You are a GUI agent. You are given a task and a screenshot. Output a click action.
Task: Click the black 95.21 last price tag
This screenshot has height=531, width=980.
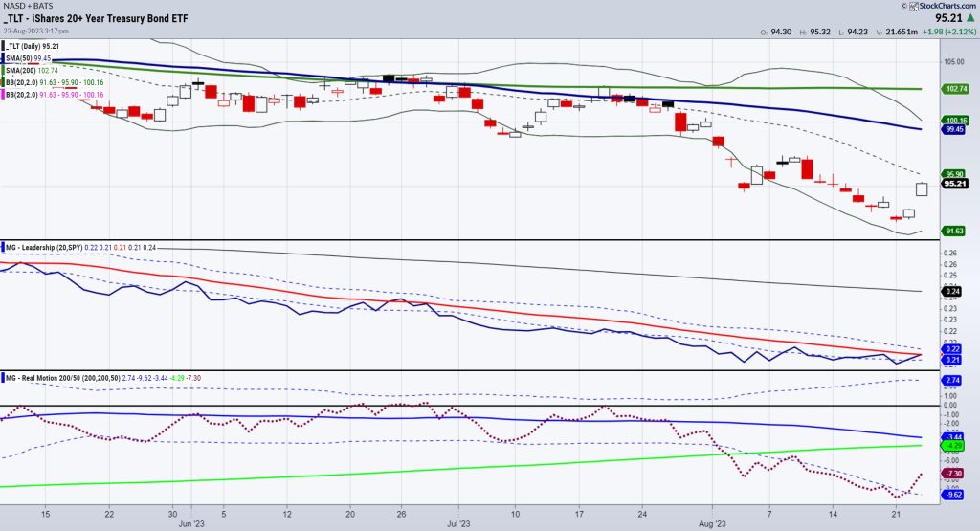tap(955, 184)
